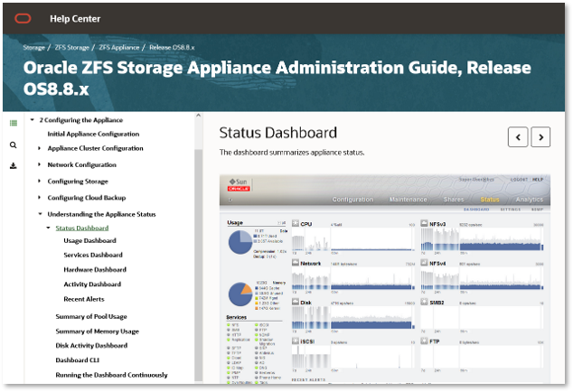573x392 pixels.
Task: Click the Disk activity icon
Action: 296,302
